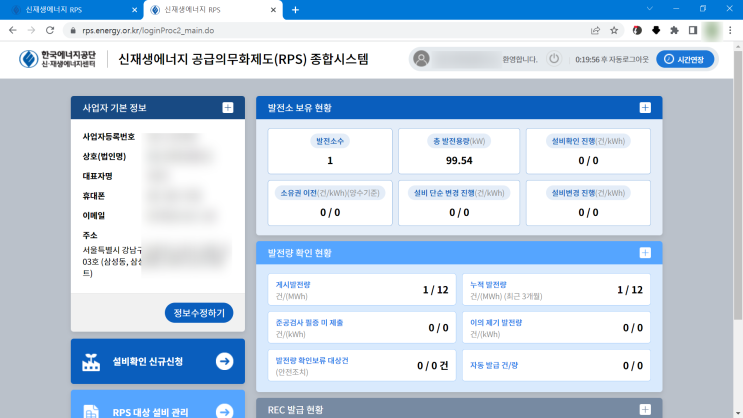Switch to the first 신재생에너지 RPS tab
743x418 pixels.
coord(71,9)
